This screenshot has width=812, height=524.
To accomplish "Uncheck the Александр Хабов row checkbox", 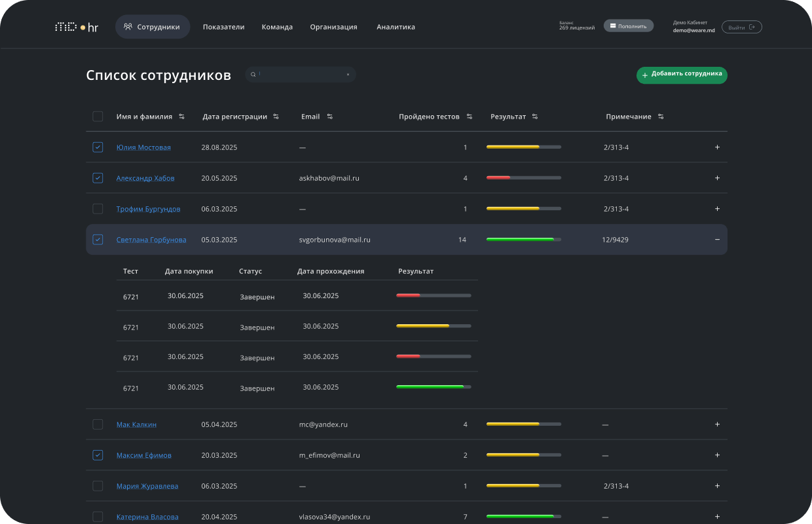I will tap(98, 178).
